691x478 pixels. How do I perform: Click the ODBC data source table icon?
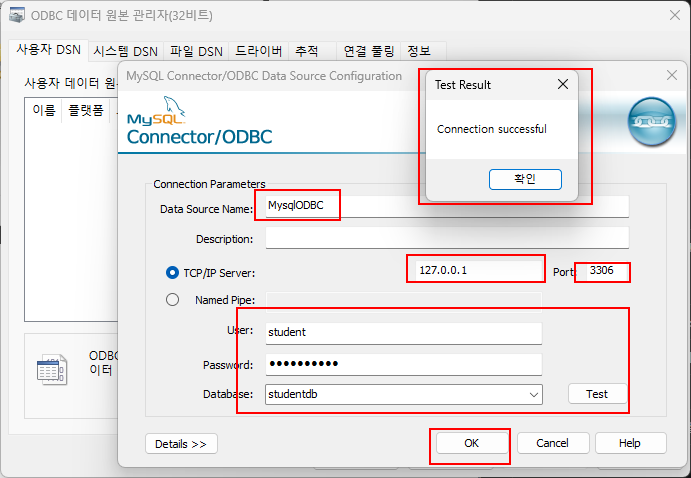[52, 370]
